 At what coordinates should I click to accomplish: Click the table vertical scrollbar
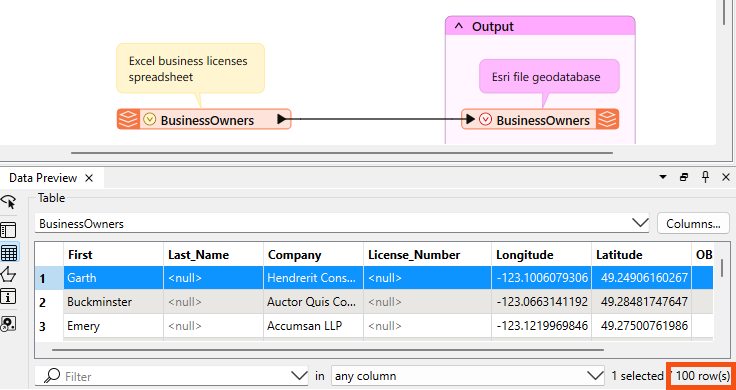(722, 268)
